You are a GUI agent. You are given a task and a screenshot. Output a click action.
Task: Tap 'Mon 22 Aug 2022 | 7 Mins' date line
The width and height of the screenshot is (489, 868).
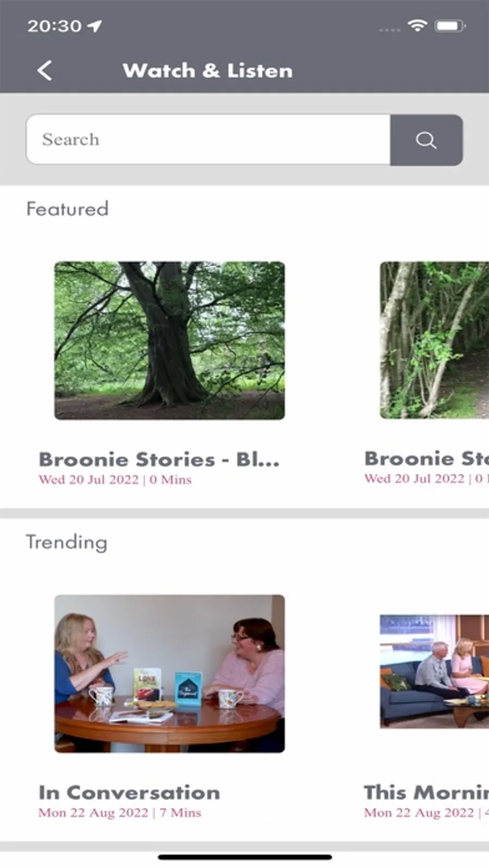120,813
